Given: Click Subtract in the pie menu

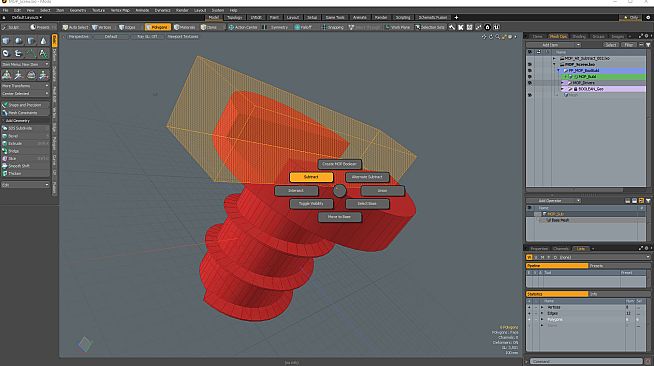Looking at the screenshot, I should (311, 177).
